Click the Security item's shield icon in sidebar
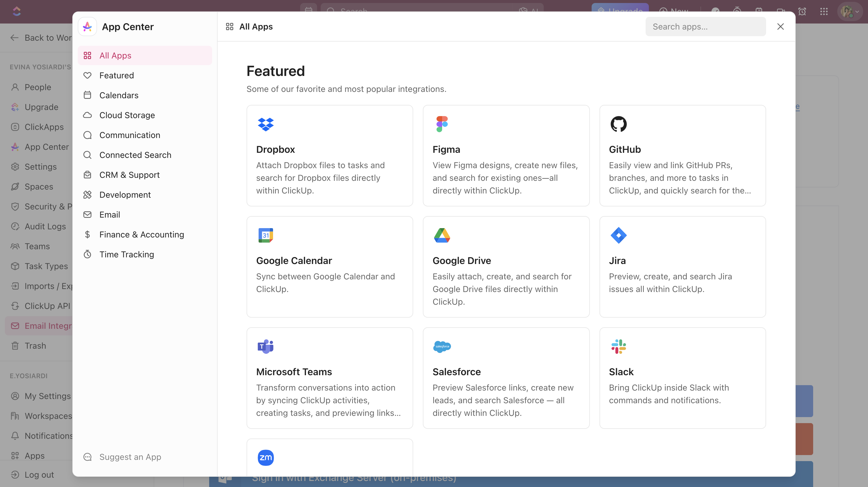The image size is (868, 487). 15,207
